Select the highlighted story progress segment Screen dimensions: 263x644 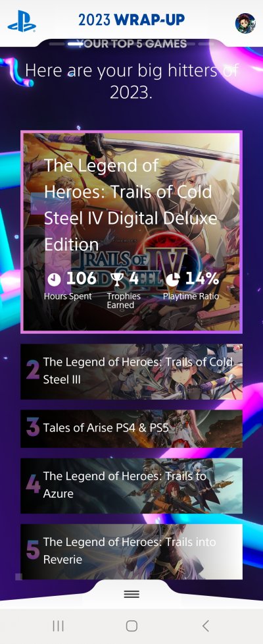coord(74,43)
